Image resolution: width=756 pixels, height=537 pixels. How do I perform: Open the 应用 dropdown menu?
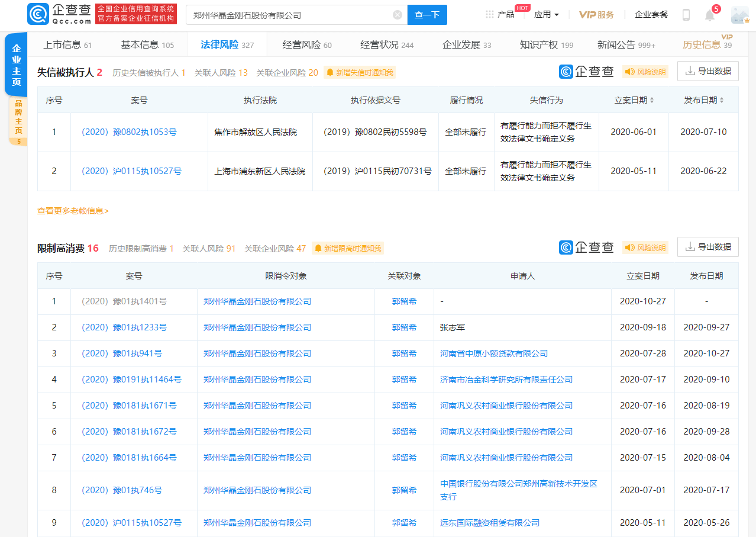click(543, 14)
